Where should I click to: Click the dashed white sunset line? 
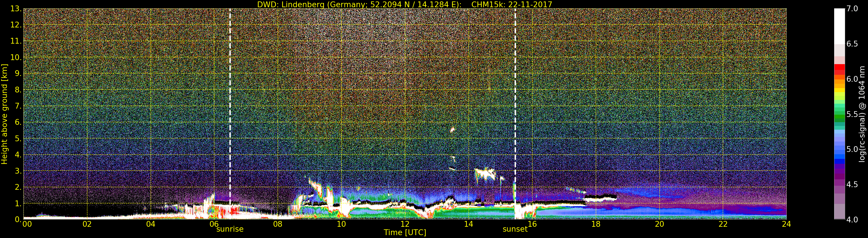[x=515, y=101]
